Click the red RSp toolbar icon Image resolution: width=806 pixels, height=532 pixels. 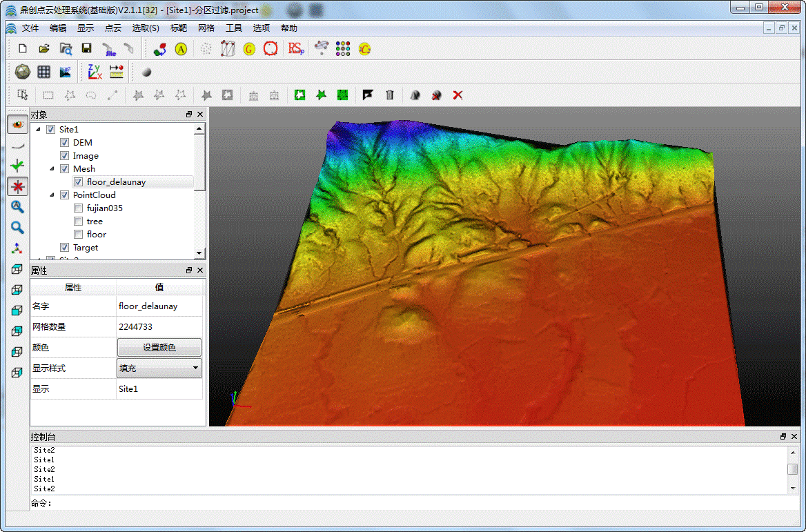pos(296,48)
